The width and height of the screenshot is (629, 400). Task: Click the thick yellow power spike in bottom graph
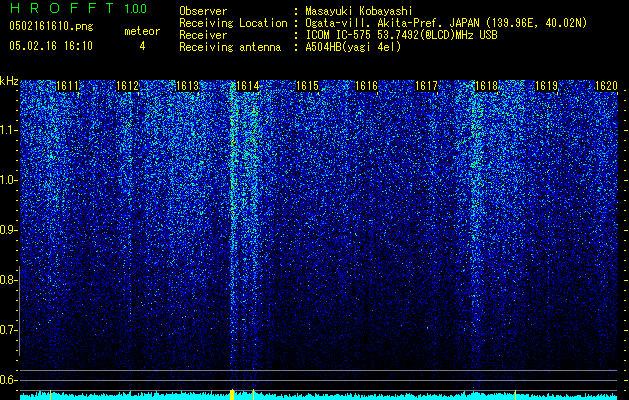pyautogui.click(x=232, y=394)
